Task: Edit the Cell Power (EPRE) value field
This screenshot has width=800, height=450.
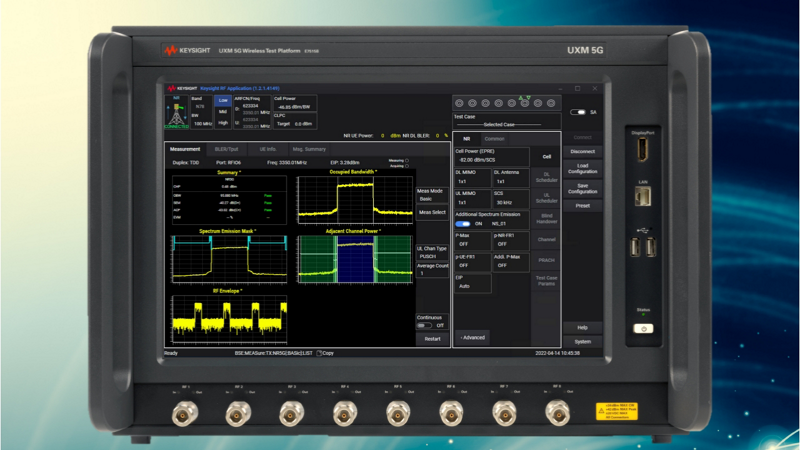Action: pos(491,156)
